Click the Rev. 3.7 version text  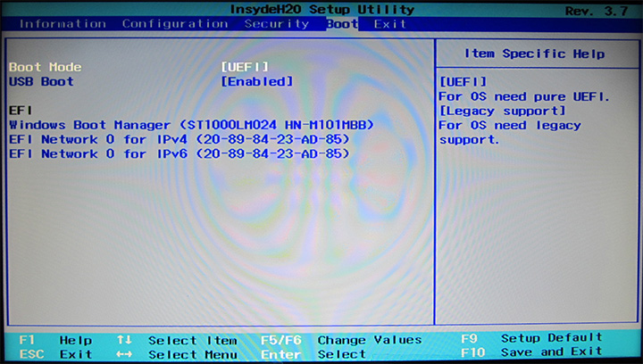click(597, 11)
